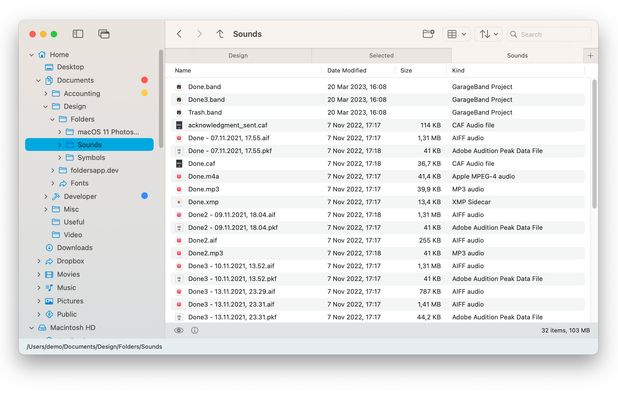
Task: Expand the Accounting folder chevron
Action: point(45,93)
